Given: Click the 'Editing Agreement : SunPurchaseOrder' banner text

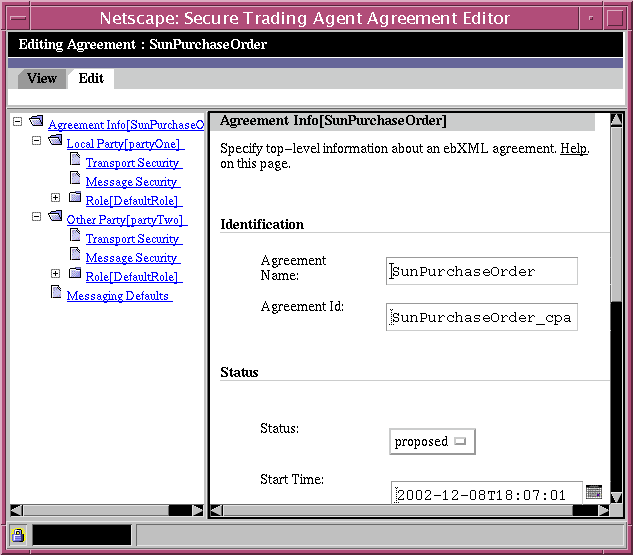Looking at the screenshot, I should click(x=143, y=44).
